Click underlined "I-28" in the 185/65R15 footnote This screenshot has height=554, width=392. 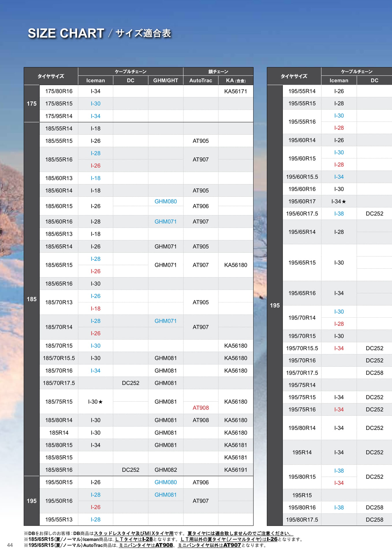pos(148,539)
